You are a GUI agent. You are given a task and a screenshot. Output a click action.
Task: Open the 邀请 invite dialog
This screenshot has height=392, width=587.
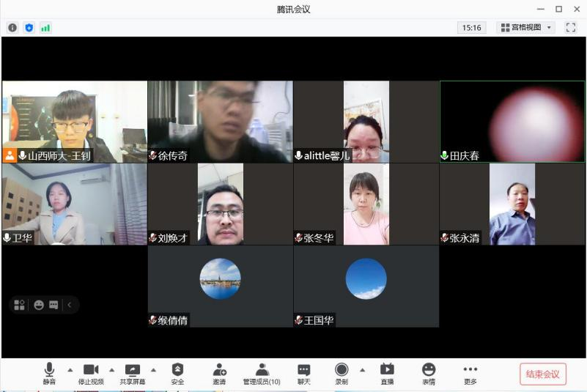click(x=219, y=374)
